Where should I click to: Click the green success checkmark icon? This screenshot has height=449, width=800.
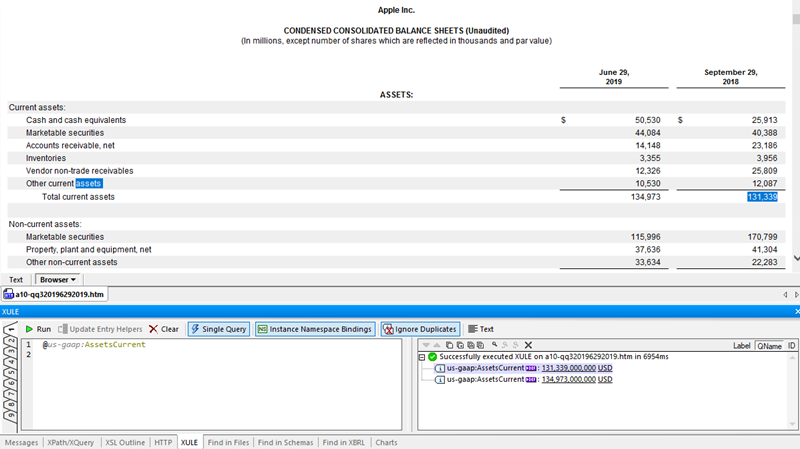point(432,356)
